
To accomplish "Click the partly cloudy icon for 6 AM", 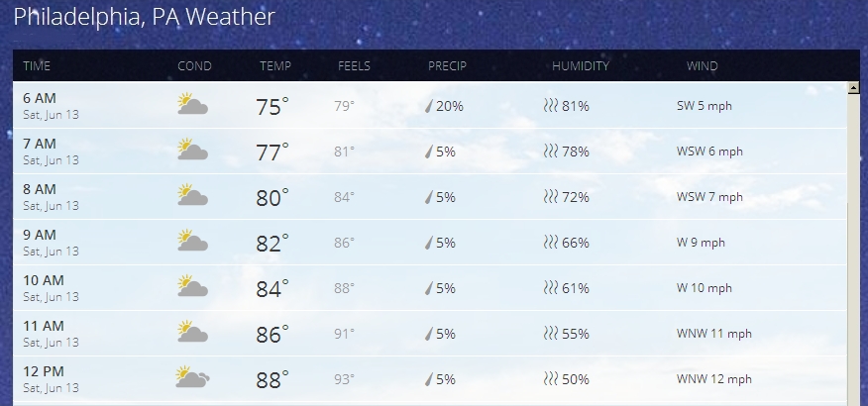I will point(192,105).
